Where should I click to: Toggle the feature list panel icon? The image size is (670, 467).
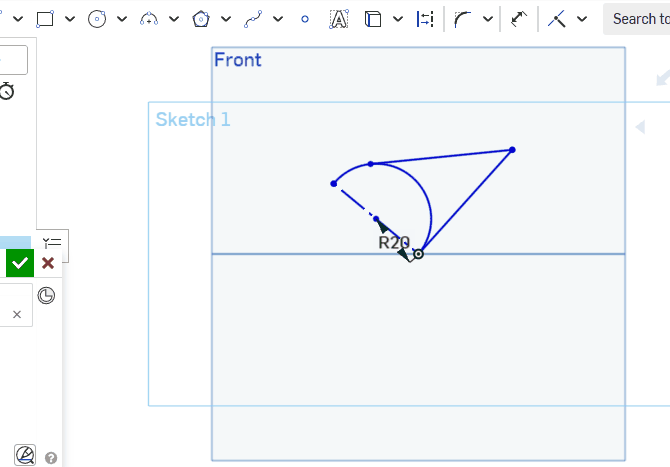(52, 242)
